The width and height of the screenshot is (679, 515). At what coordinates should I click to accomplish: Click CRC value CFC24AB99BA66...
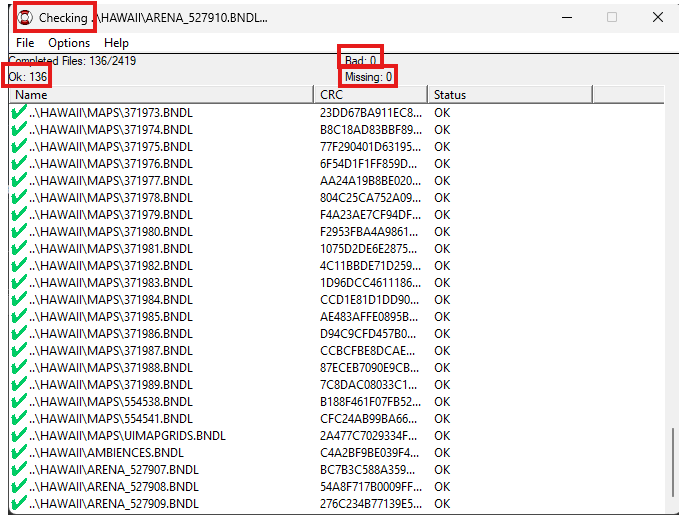(369, 418)
